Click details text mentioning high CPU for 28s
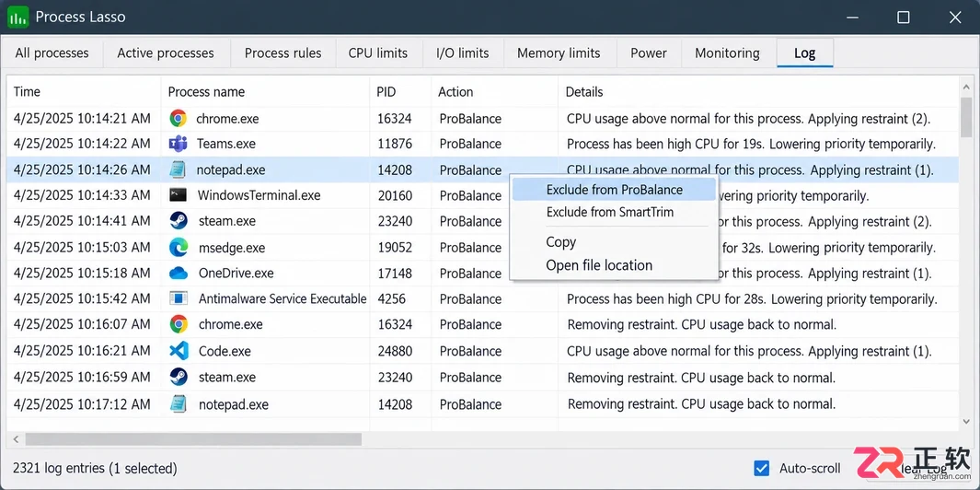This screenshot has height=490, width=980. click(752, 299)
